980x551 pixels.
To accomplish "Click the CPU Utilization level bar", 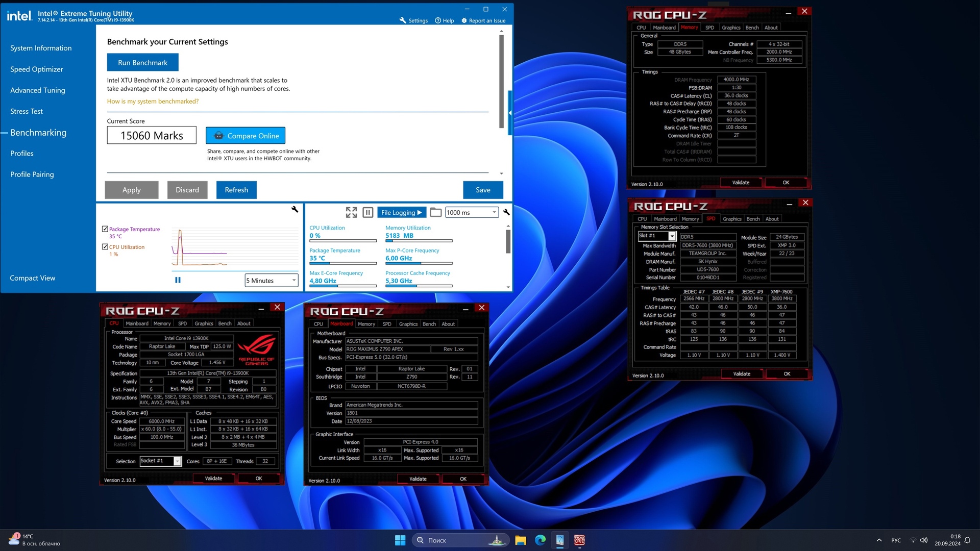I will (x=343, y=241).
